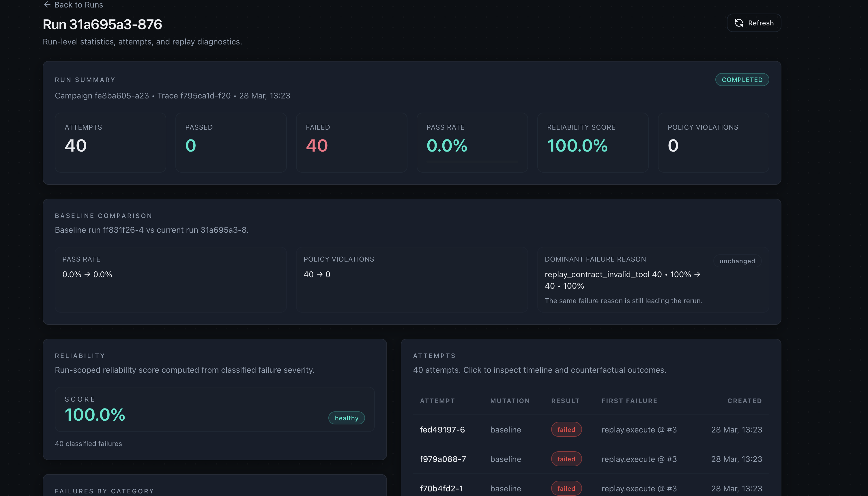The height and width of the screenshot is (496, 868).
Task: Click the RESULT column header
Action: point(565,401)
